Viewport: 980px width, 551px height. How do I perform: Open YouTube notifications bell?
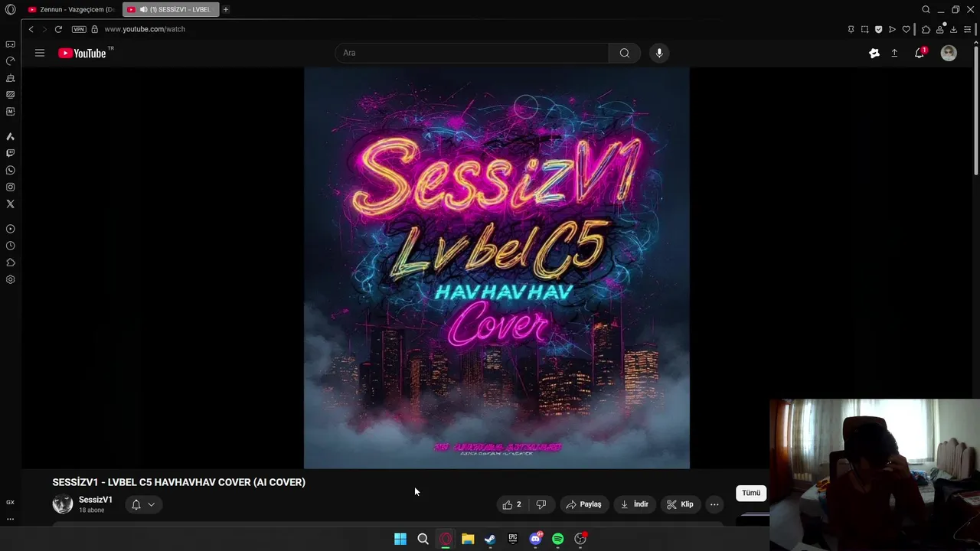tap(920, 53)
